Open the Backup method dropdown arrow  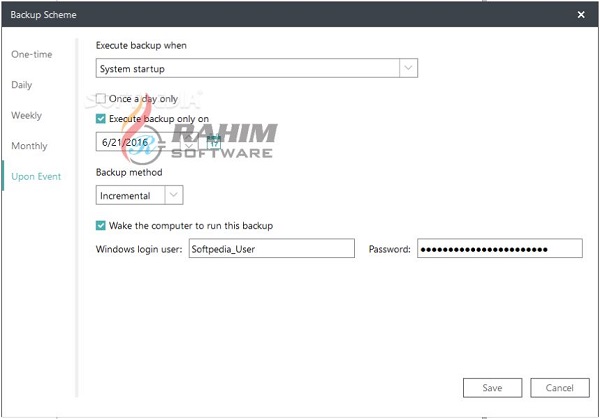[174, 195]
